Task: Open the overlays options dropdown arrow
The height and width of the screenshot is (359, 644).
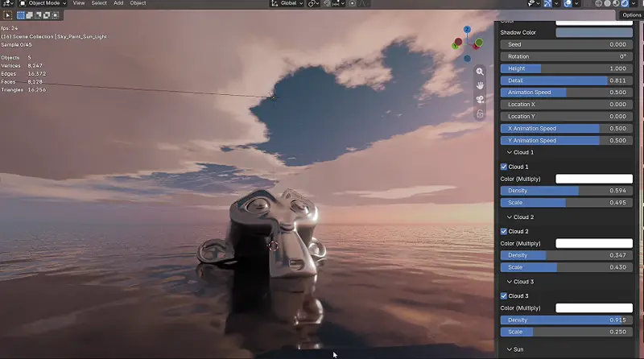Action: (x=576, y=3)
